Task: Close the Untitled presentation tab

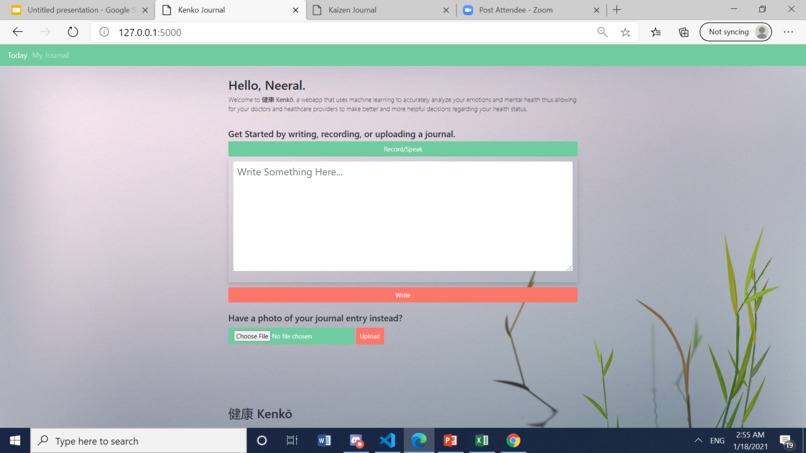Action: [145, 10]
